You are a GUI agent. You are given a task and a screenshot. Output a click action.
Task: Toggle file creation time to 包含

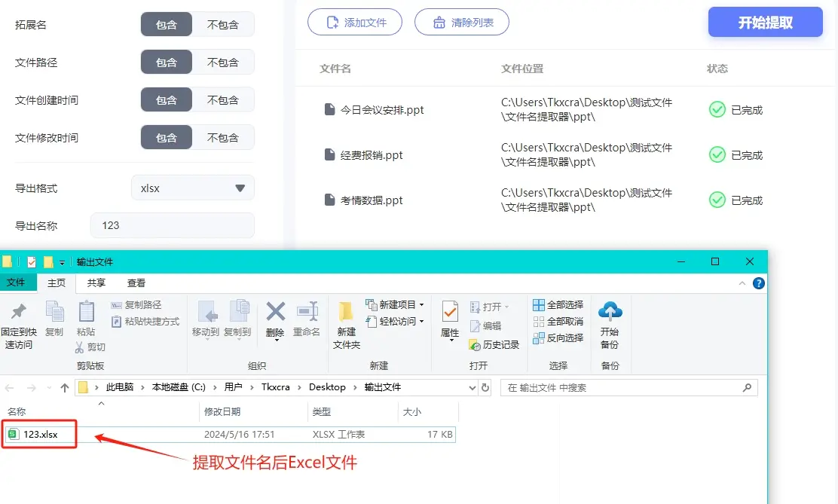pyautogui.click(x=167, y=100)
